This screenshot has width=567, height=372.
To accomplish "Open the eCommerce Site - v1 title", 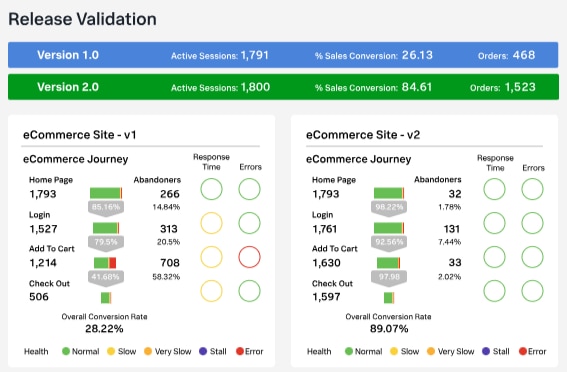I will point(80,135).
